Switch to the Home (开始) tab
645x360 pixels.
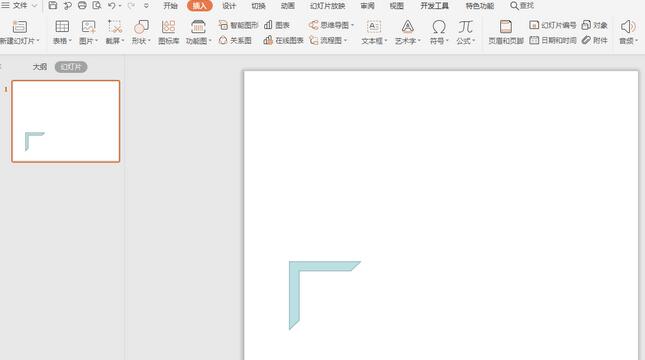tap(170, 6)
